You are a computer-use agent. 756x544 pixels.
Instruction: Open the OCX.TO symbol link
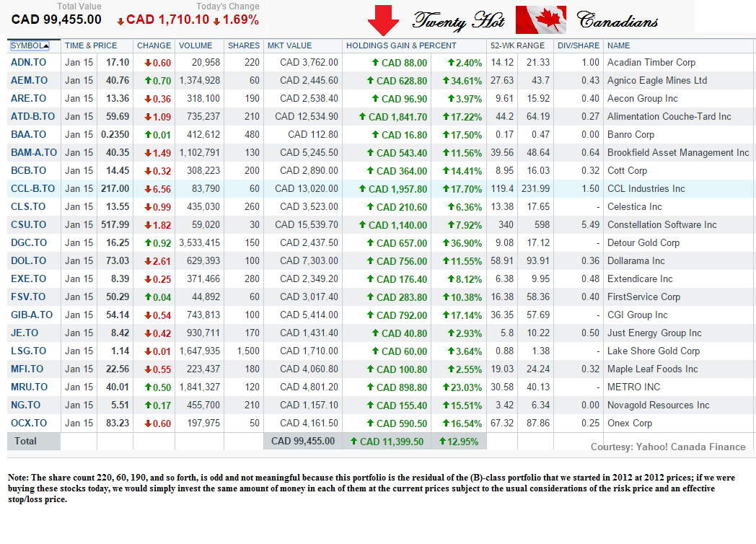click(28, 424)
